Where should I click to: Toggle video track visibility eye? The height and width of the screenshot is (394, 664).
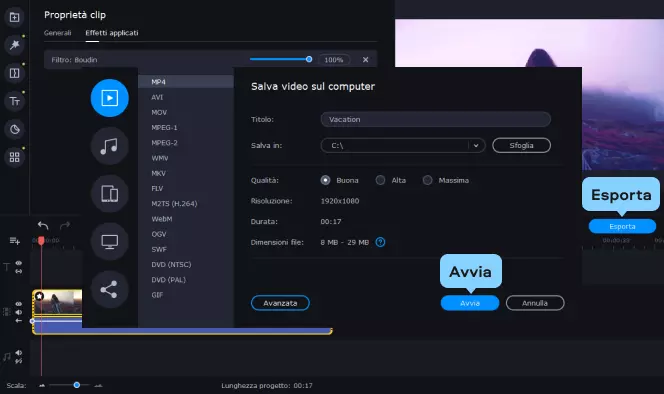(19, 304)
